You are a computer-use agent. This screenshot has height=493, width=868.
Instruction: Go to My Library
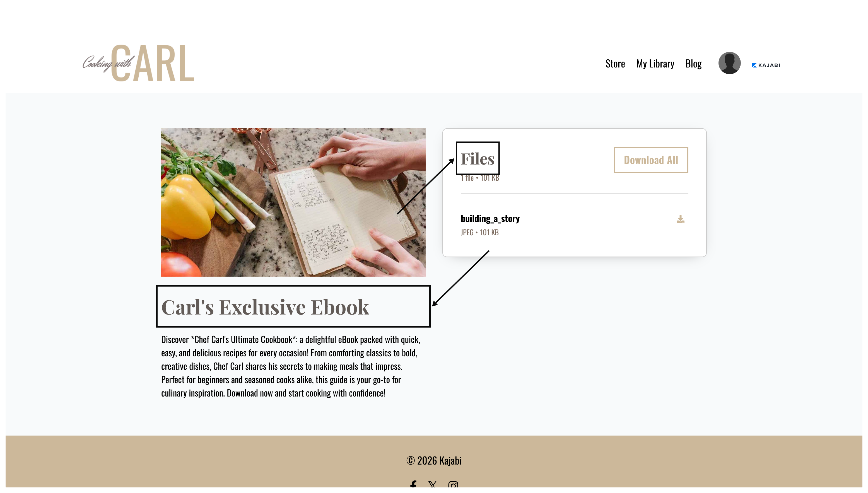pos(655,63)
